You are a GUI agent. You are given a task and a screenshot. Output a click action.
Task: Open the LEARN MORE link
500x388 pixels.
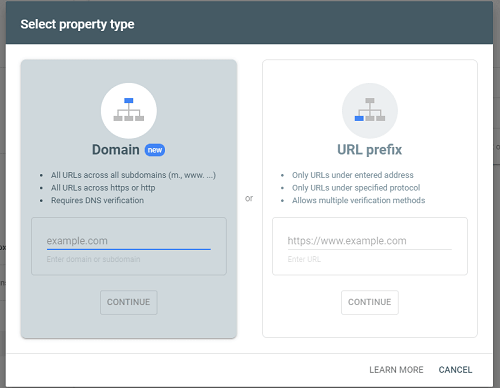pyautogui.click(x=396, y=370)
